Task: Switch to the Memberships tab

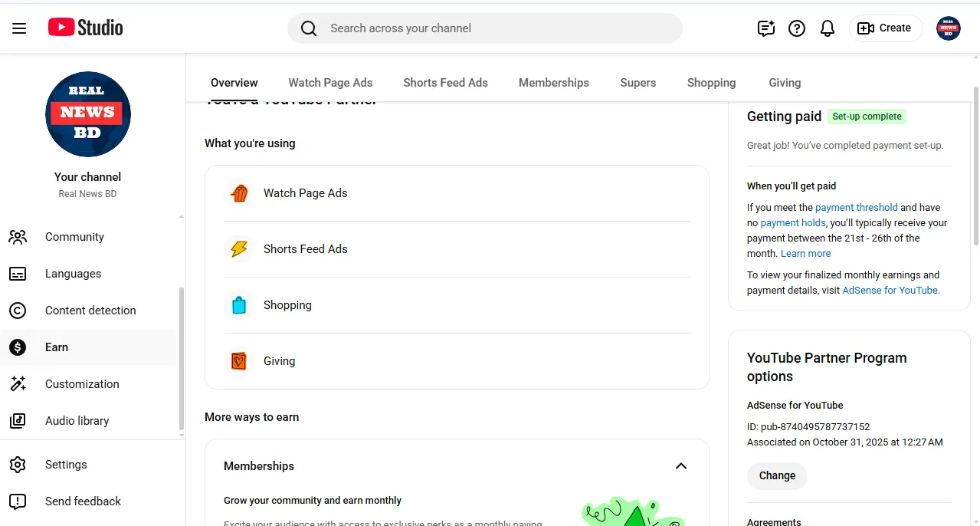Action: pyautogui.click(x=554, y=83)
